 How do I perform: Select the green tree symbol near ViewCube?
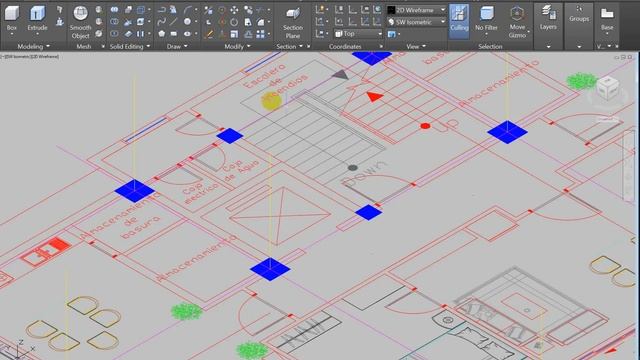click(582, 81)
